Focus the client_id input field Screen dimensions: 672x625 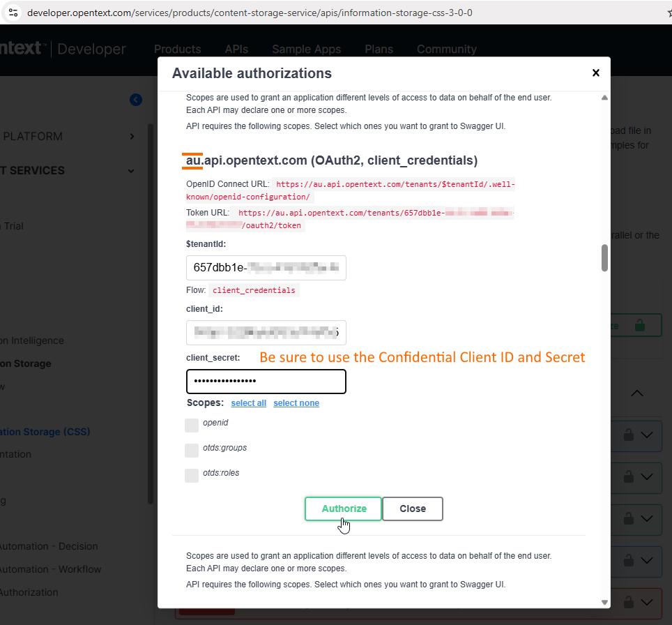pos(266,333)
